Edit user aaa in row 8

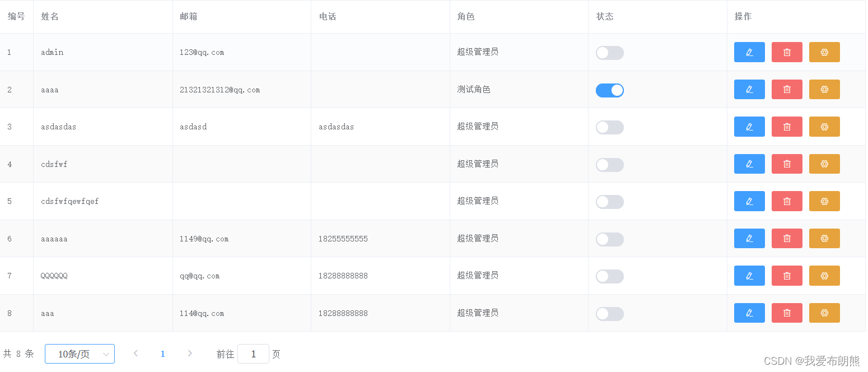coord(749,313)
